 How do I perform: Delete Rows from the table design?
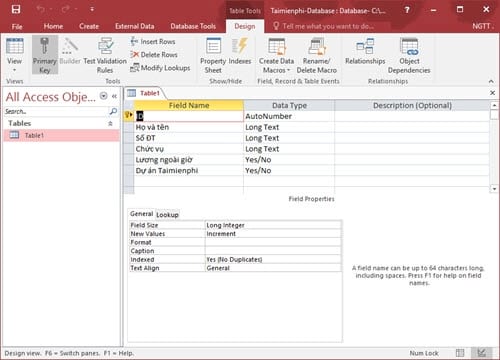pos(154,55)
